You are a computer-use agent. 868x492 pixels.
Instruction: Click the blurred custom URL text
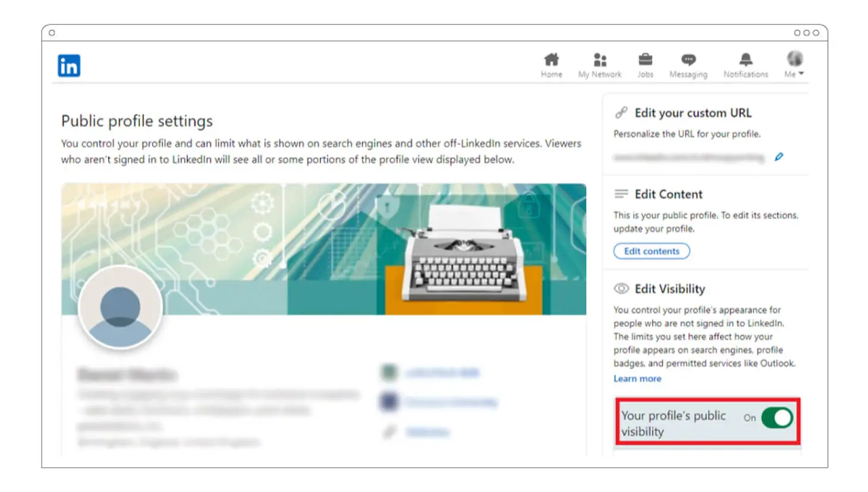click(x=689, y=158)
